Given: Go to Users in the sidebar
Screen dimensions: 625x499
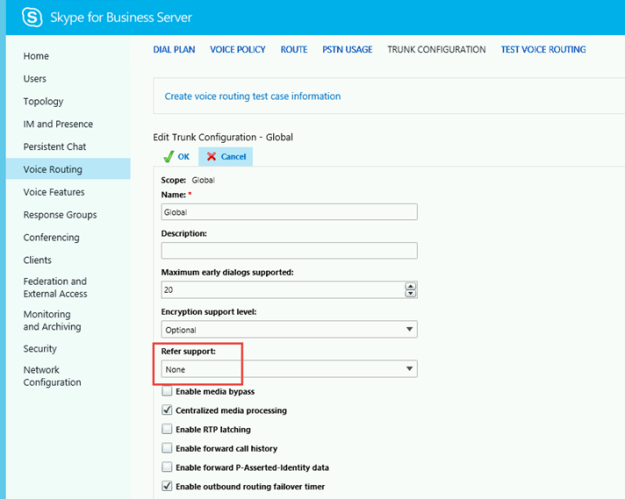Looking at the screenshot, I should pos(35,79).
